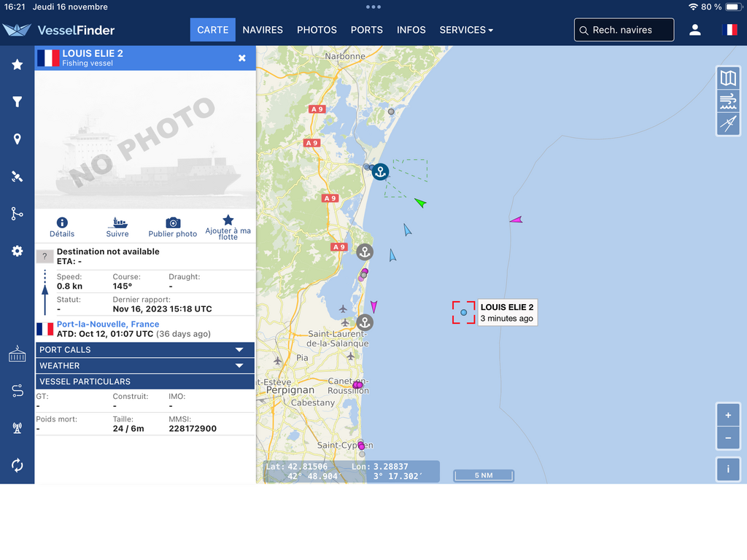Screen dimensions: 747x560
Task: Switch to the CARTE tab
Action: point(212,30)
